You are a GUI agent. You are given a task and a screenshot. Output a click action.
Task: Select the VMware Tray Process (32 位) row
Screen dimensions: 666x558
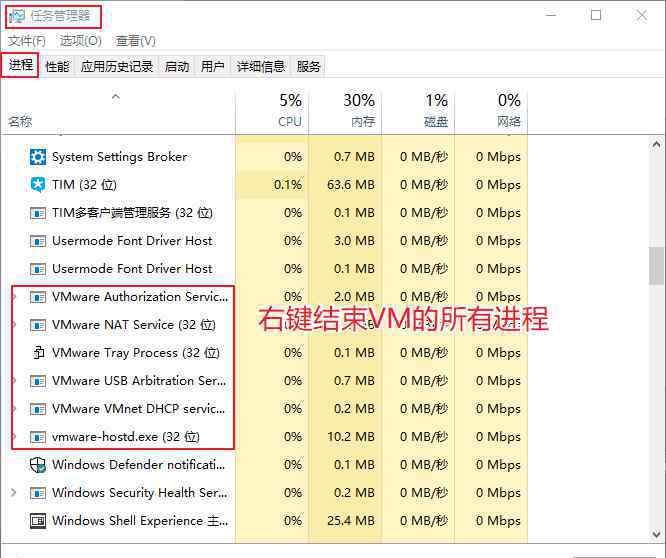pyautogui.click(x=263, y=353)
